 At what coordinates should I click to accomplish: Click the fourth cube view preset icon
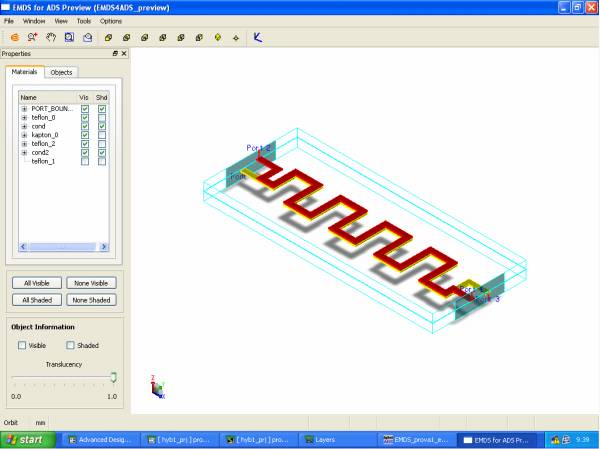click(x=163, y=38)
